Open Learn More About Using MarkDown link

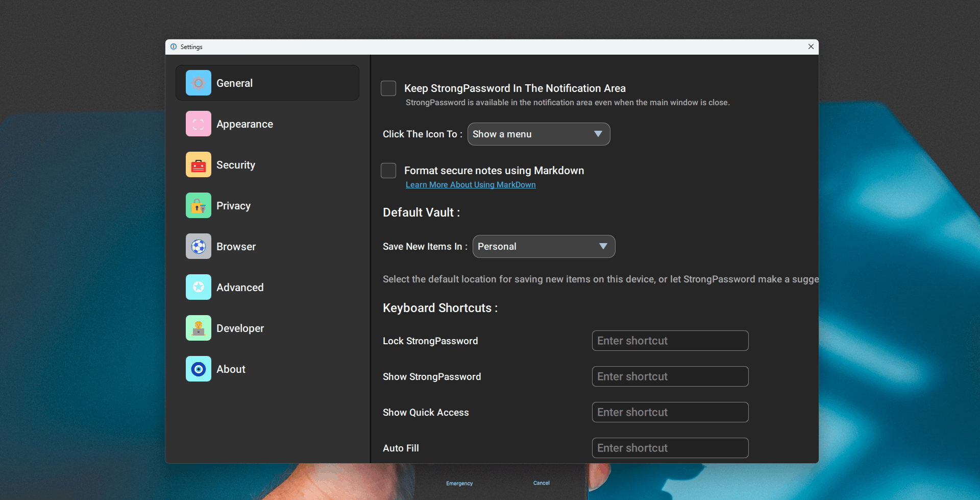[x=470, y=184]
